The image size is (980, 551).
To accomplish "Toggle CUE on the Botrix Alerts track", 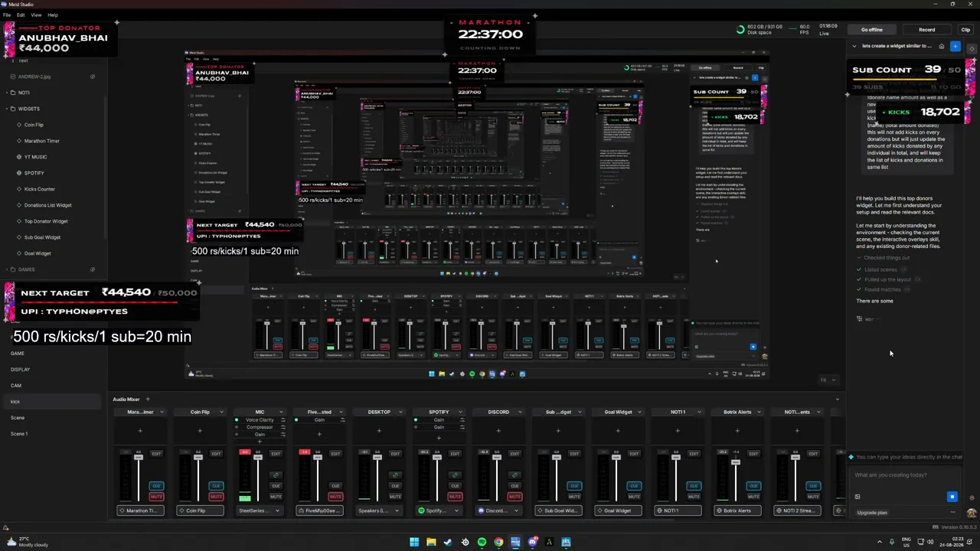I will point(753,486).
